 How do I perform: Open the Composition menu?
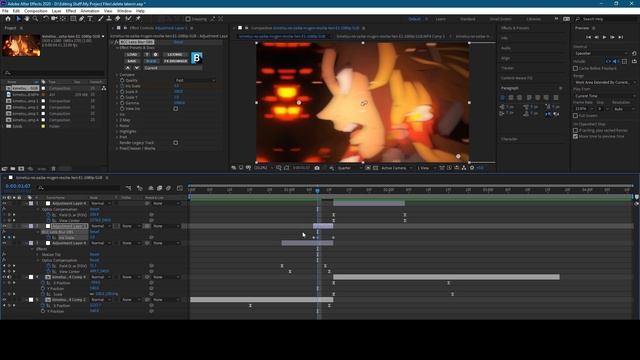tap(36, 11)
